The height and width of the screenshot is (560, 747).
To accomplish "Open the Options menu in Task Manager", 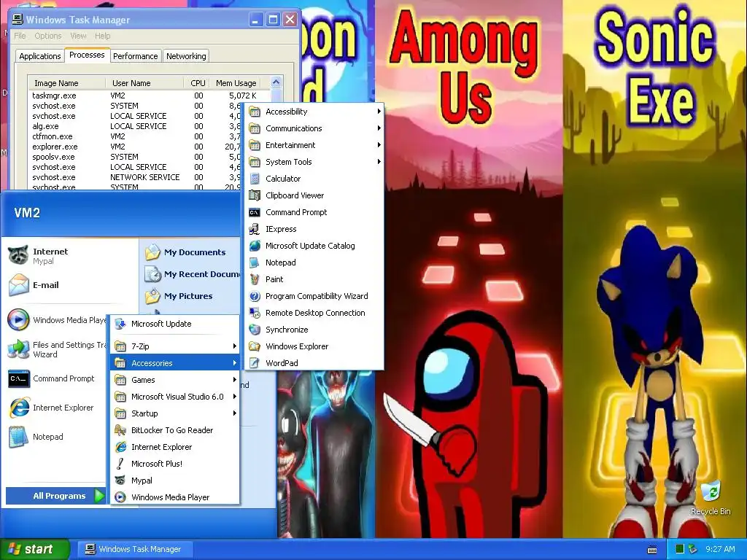I will coord(48,36).
